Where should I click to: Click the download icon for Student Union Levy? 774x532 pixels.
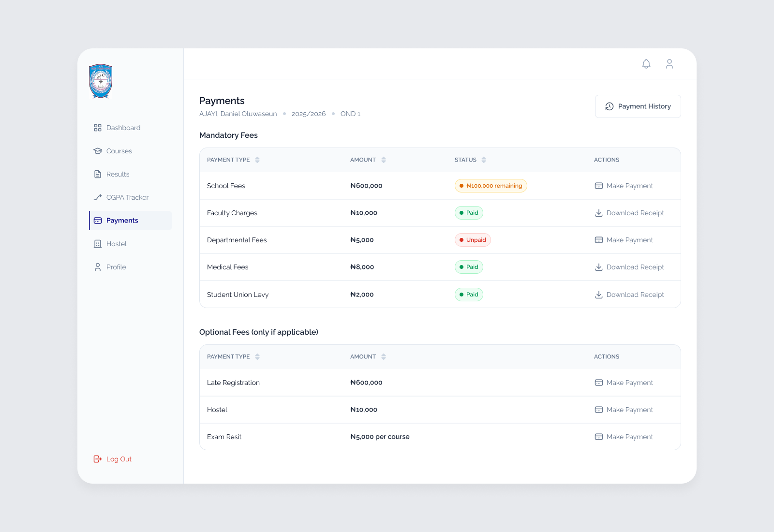(599, 295)
